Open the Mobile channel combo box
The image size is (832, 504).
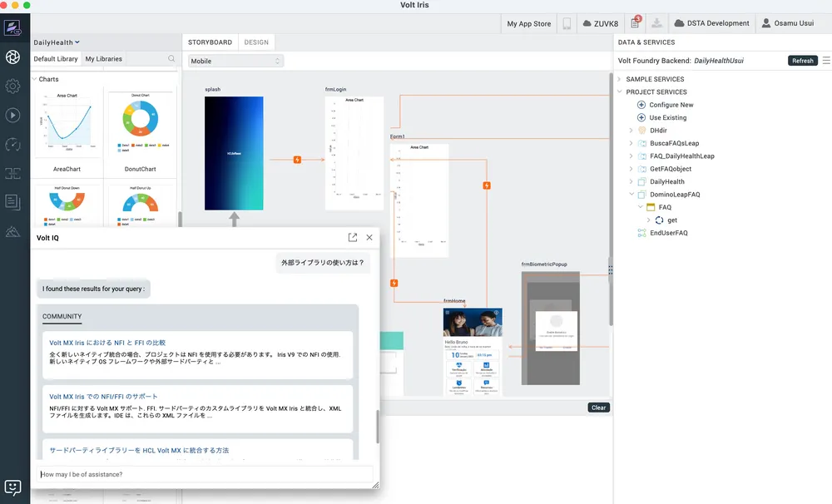pyautogui.click(x=235, y=61)
